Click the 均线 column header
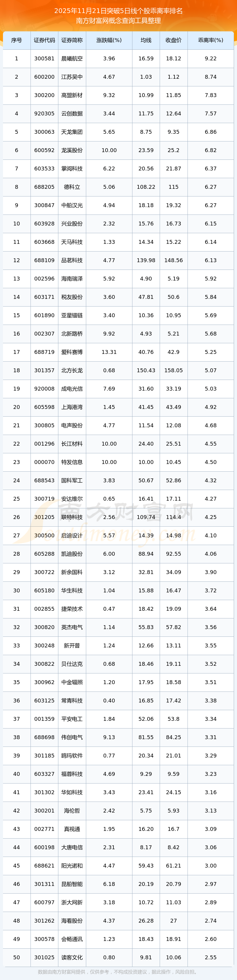237x980 pixels. [146, 40]
